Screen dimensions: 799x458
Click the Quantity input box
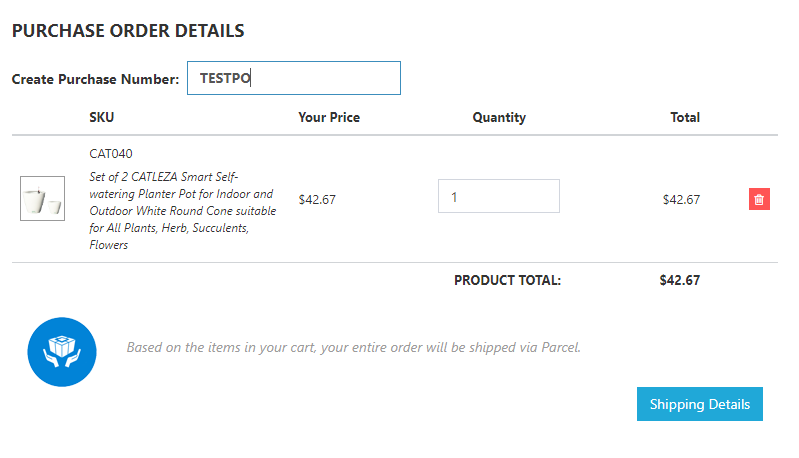pos(498,196)
